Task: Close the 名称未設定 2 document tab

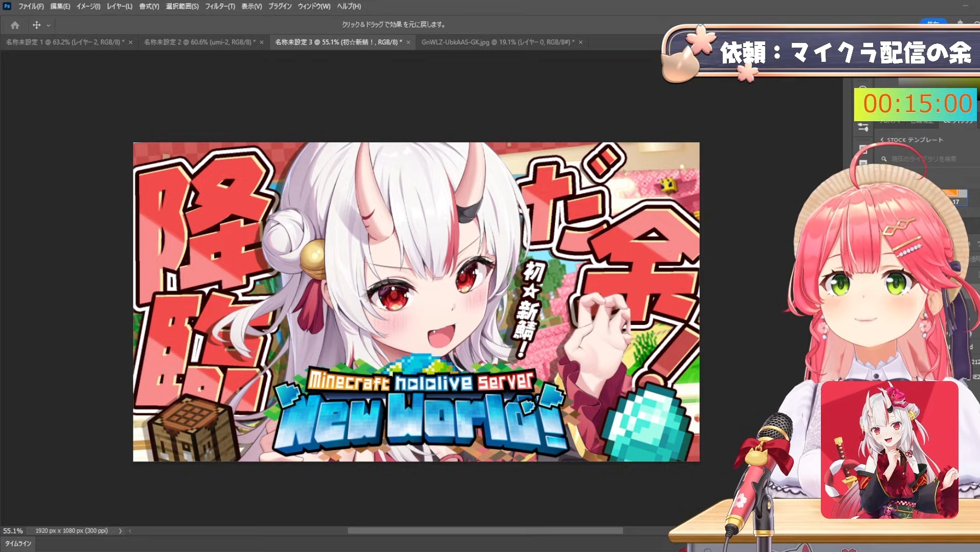Action: click(262, 42)
